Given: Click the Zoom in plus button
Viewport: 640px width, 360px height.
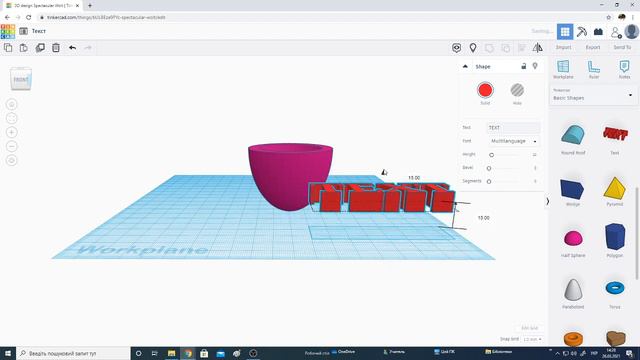Looking at the screenshot, I should [x=11, y=132].
